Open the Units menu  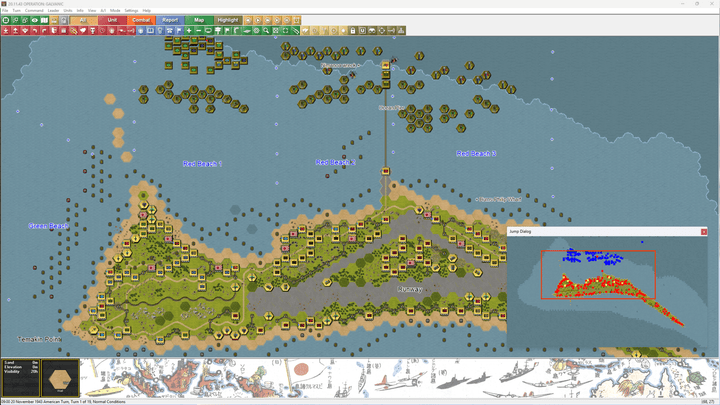pos(68,10)
